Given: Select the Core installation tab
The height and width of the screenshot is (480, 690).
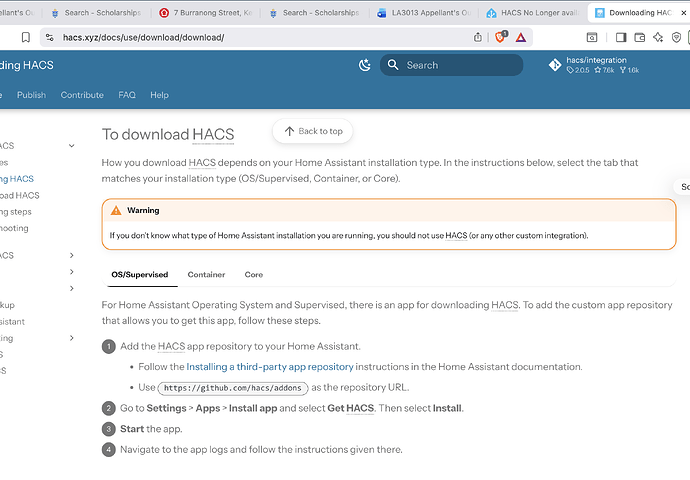Looking at the screenshot, I should pyautogui.click(x=253, y=275).
